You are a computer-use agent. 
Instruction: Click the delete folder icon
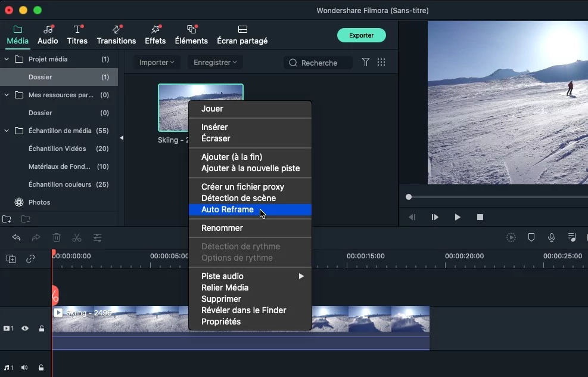click(x=26, y=219)
